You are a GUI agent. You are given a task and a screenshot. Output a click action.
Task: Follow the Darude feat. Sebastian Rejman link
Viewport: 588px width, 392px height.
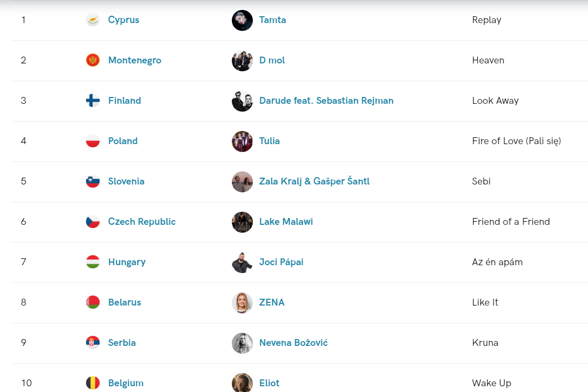click(326, 101)
